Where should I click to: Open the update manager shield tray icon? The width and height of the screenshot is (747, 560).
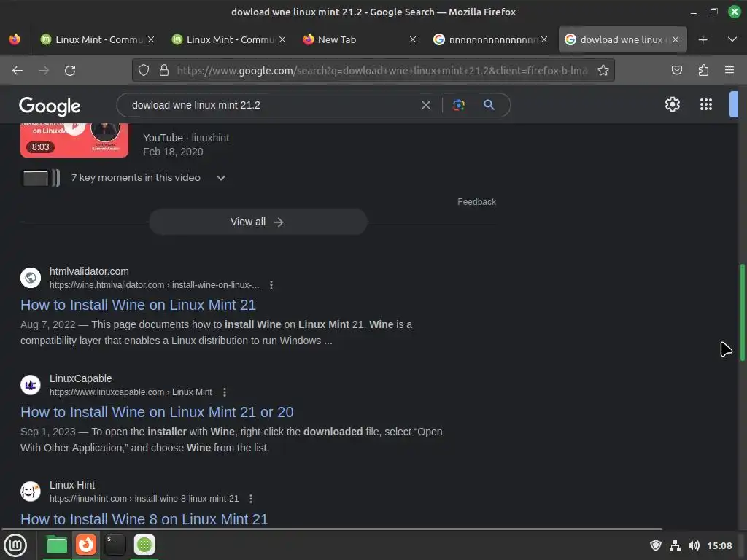pos(656,545)
